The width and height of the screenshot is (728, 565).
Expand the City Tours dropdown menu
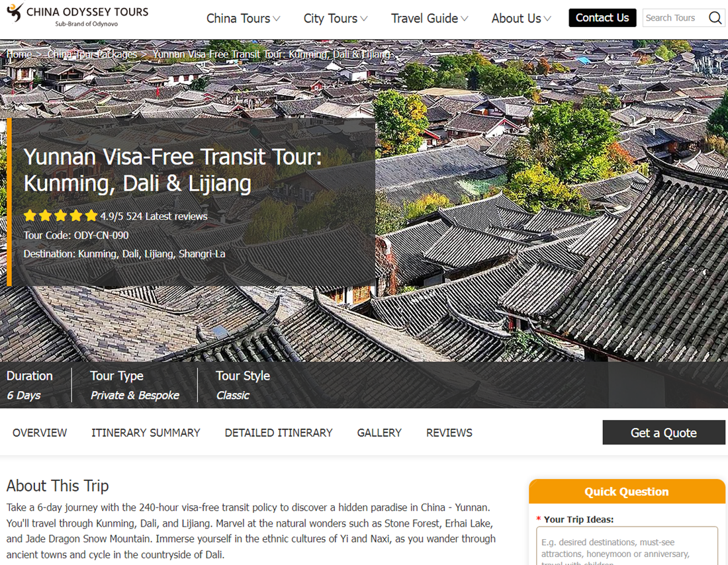pyautogui.click(x=336, y=19)
